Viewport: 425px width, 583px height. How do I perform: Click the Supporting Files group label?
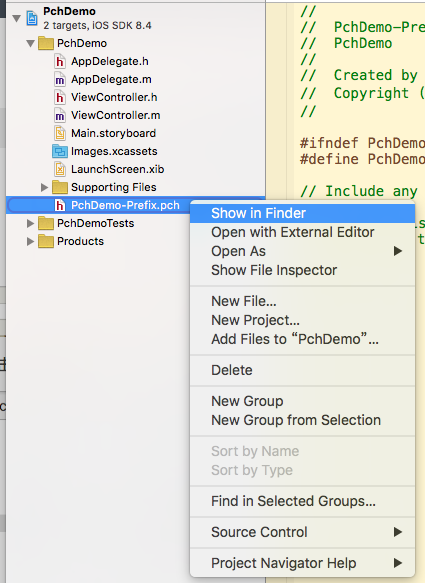point(113,187)
